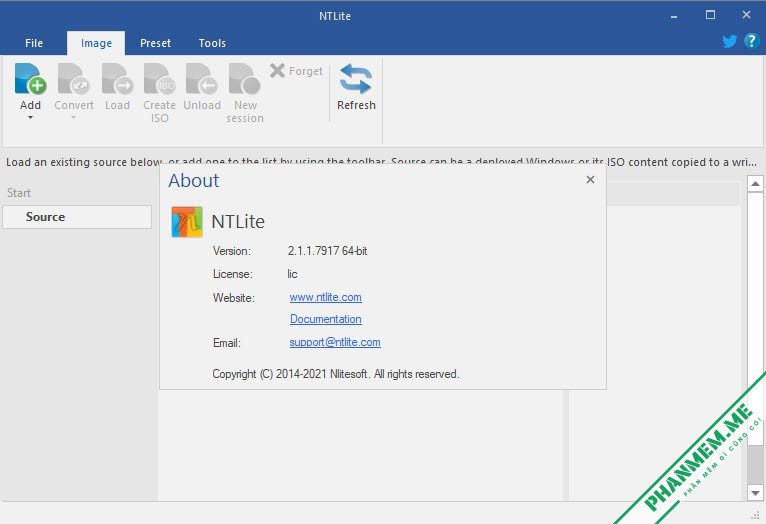The width and height of the screenshot is (766, 524).
Task: Open the Add dropdown arrow
Action: pos(30,118)
